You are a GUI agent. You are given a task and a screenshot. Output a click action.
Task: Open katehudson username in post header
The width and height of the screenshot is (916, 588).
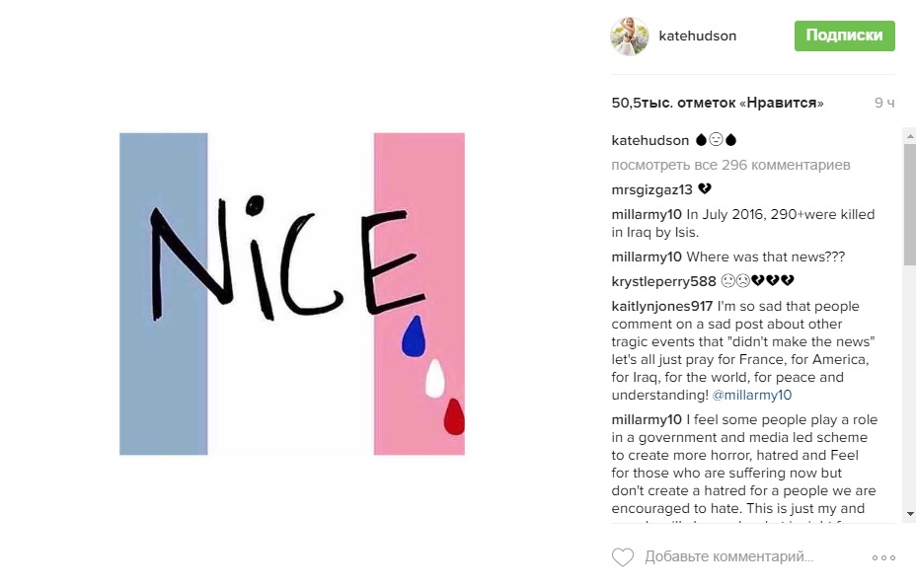click(698, 37)
